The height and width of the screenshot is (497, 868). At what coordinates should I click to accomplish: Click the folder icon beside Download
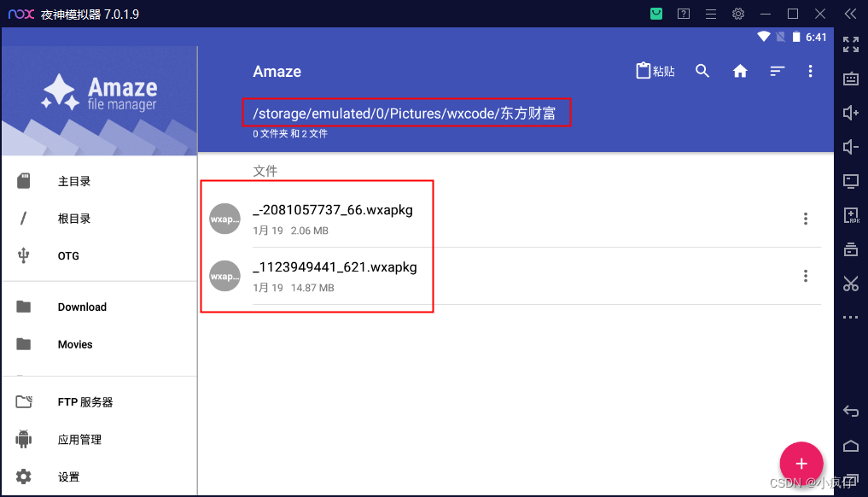click(23, 307)
